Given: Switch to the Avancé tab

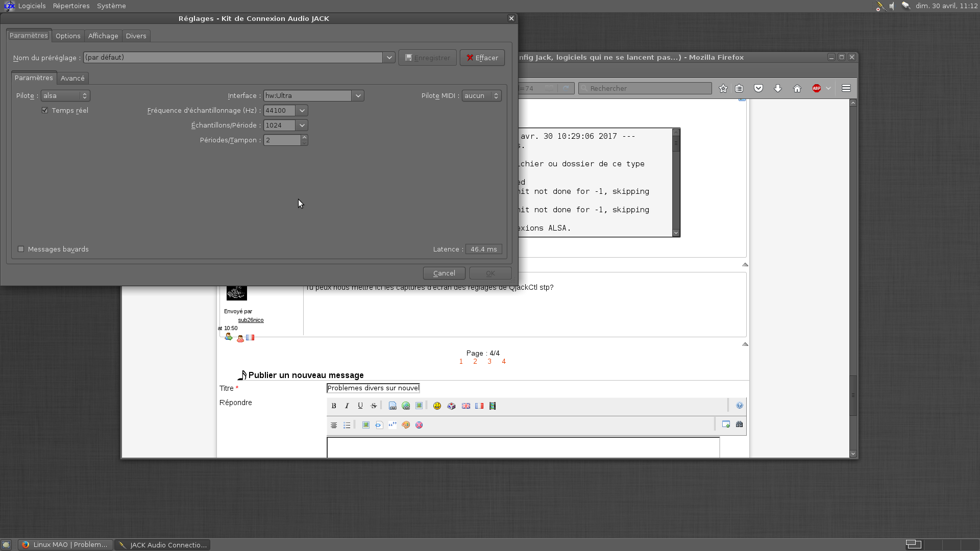Looking at the screenshot, I should click(72, 78).
